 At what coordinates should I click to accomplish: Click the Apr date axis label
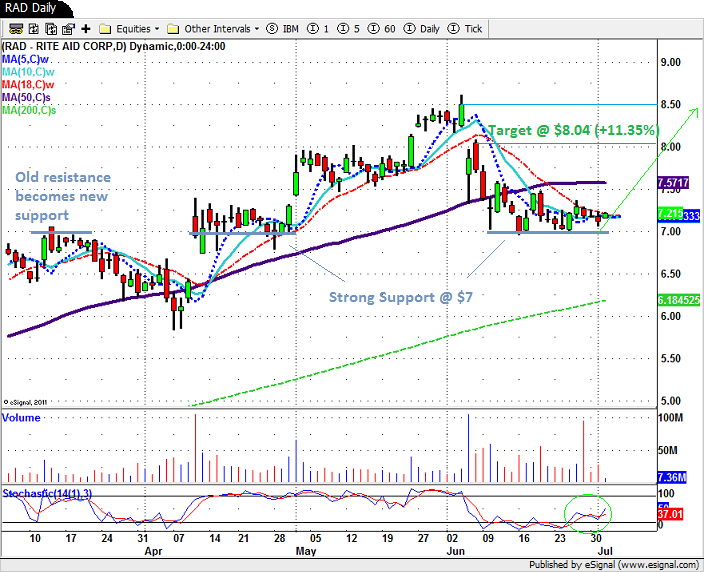[153, 551]
